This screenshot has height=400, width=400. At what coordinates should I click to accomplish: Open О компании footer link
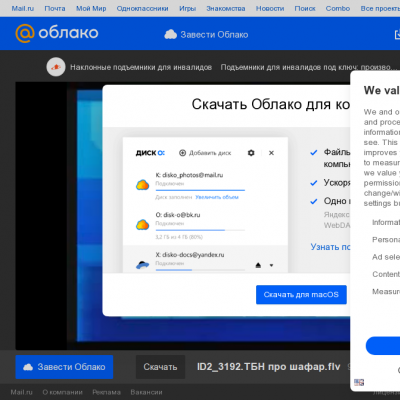[x=62, y=392]
